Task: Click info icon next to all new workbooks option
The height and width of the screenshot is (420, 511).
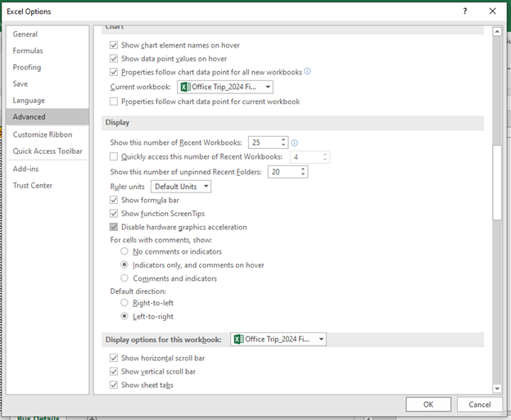Action: click(x=307, y=71)
